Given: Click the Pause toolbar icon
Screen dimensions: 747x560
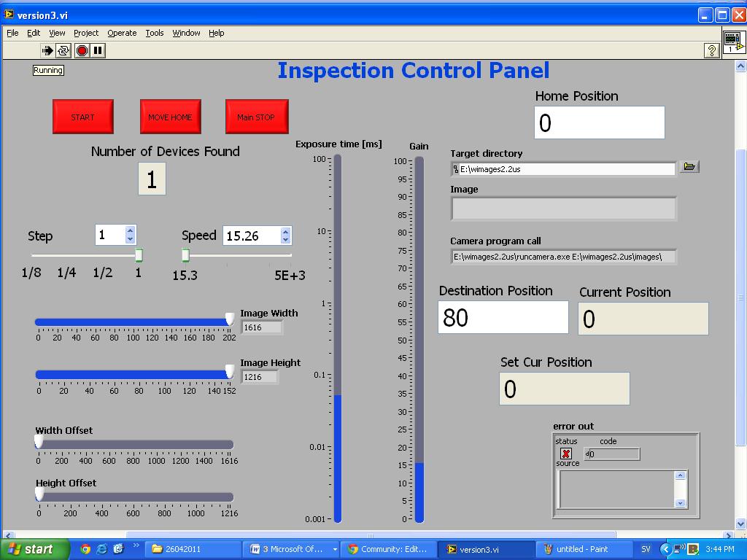Looking at the screenshot, I should tap(98, 50).
